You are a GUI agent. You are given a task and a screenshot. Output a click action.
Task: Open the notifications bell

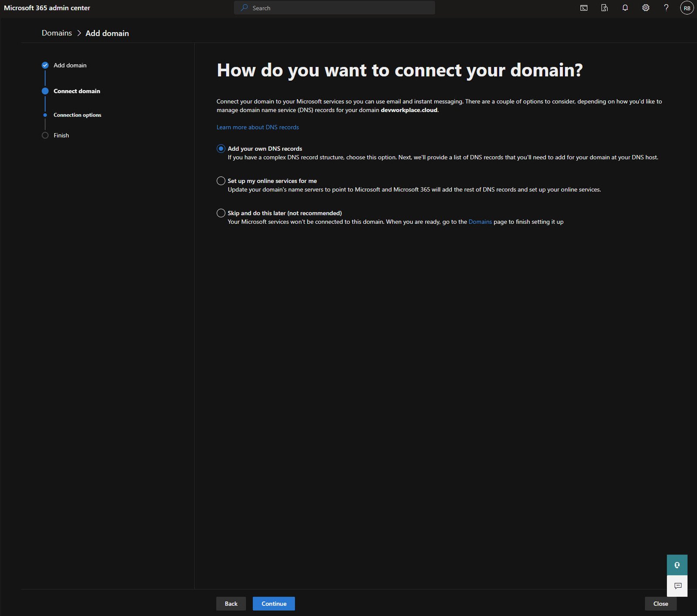(625, 8)
